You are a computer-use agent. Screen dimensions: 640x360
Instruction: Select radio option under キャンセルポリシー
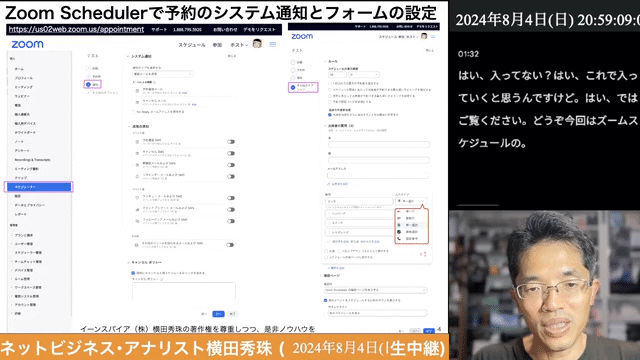(133, 273)
